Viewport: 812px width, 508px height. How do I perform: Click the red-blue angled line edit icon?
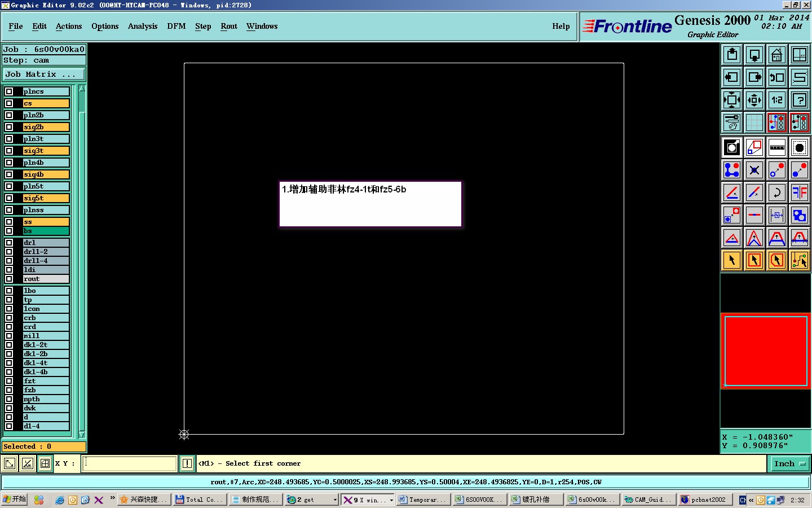pos(732,192)
